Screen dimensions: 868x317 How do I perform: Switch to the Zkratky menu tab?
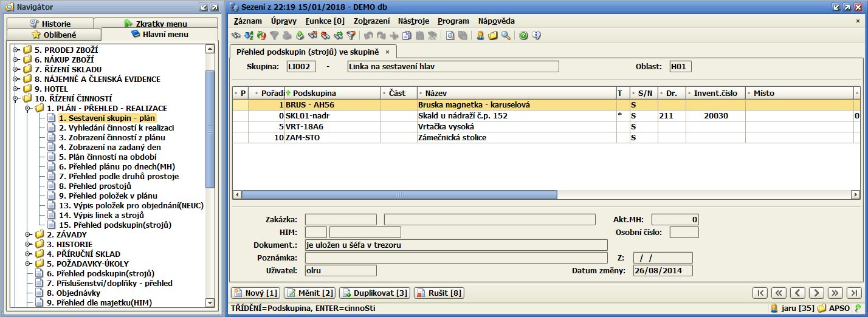click(156, 24)
